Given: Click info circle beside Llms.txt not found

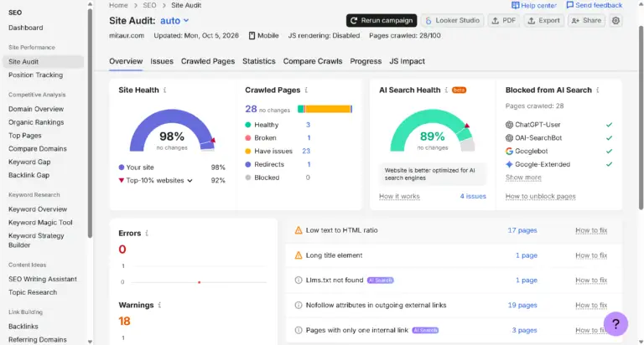Looking at the screenshot, I should click(299, 281).
